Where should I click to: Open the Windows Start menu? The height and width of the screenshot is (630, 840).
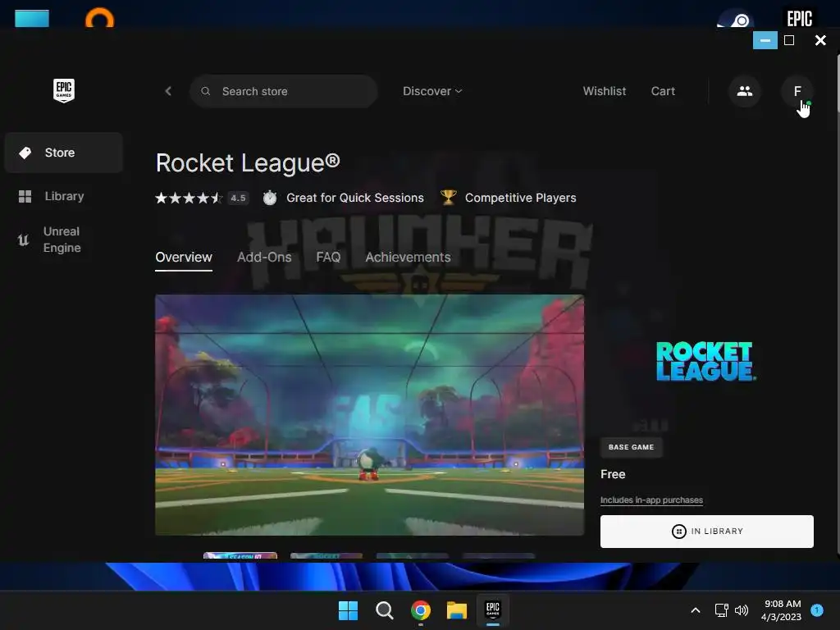[x=348, y=610]
